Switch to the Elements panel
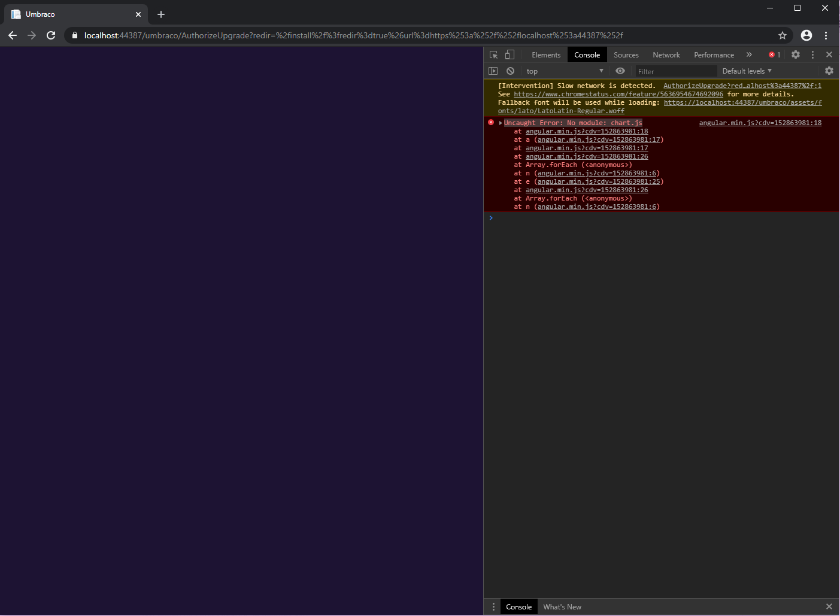This screenshot has width=840, height=616. 546,54
